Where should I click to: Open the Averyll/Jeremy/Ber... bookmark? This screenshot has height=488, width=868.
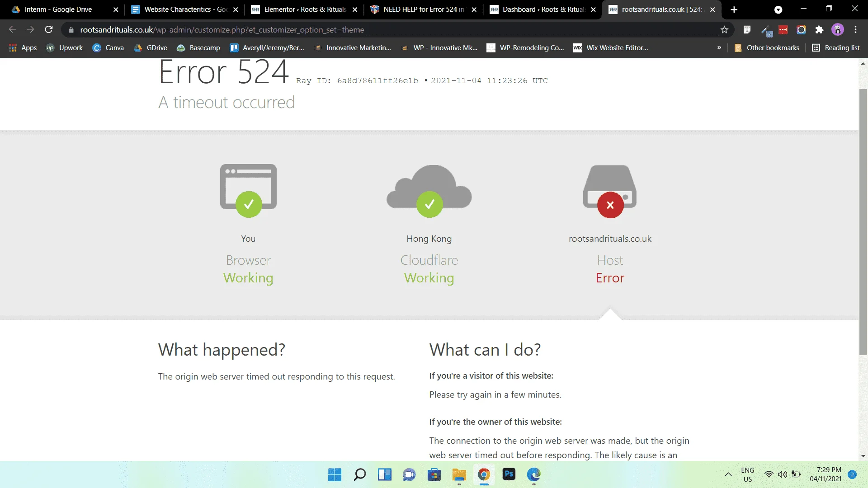(x=267, y=47)
